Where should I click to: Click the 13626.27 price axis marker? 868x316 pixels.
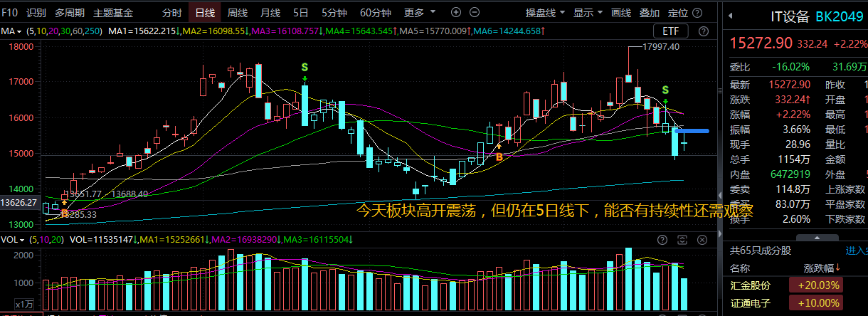[19, 203]
